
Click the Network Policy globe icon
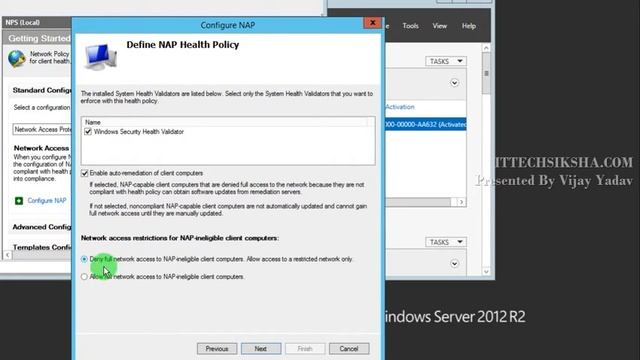(x=17, y=58)
